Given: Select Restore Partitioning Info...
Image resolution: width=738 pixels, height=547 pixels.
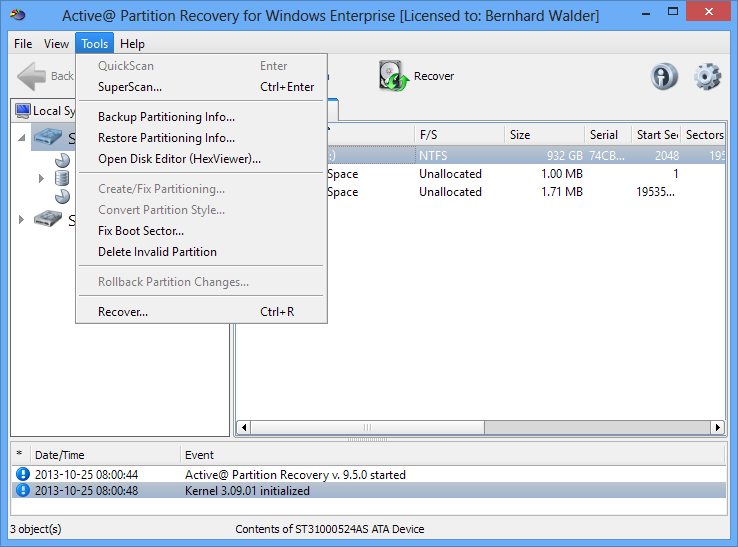Looking at the screenshot, I should pos(201,138).
